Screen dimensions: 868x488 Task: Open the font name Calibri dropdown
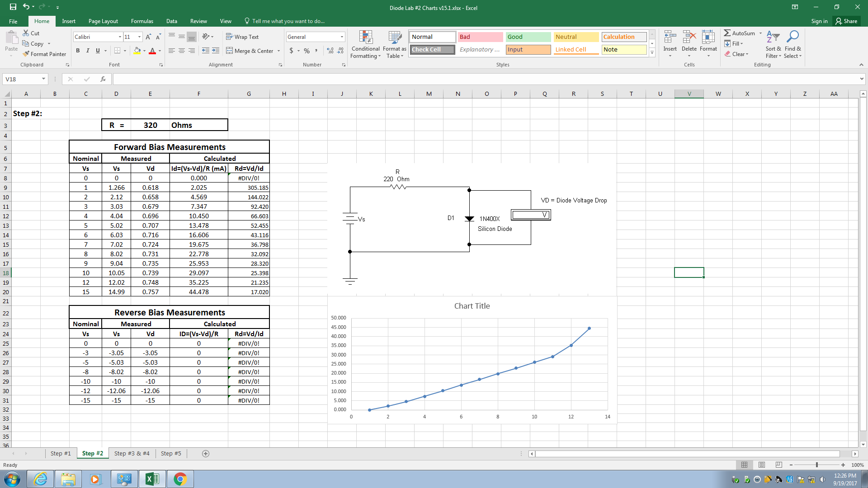click(x=120, y=37)
